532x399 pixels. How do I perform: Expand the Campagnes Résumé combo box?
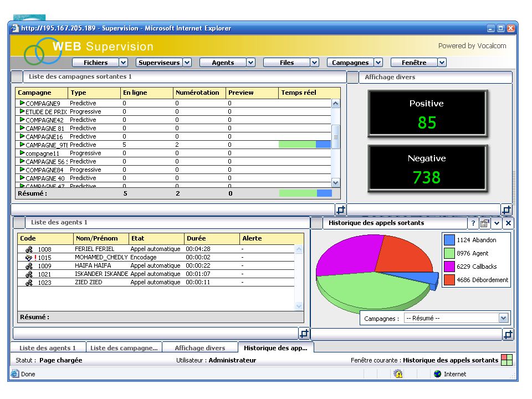(504, 318)
